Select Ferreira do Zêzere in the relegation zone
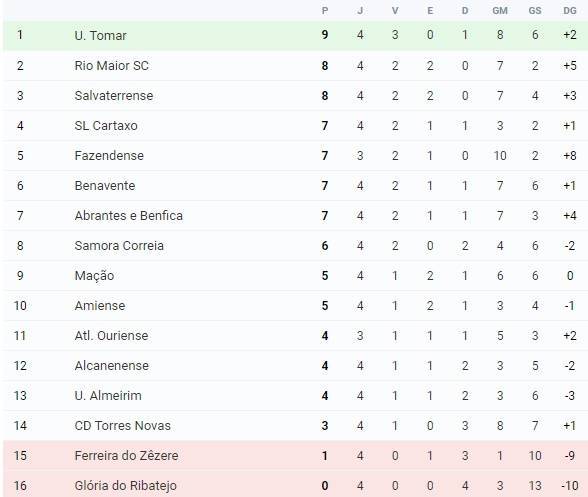Image resolution: width=588 pixels, height=497 pixels. click(x=126, y=456)
